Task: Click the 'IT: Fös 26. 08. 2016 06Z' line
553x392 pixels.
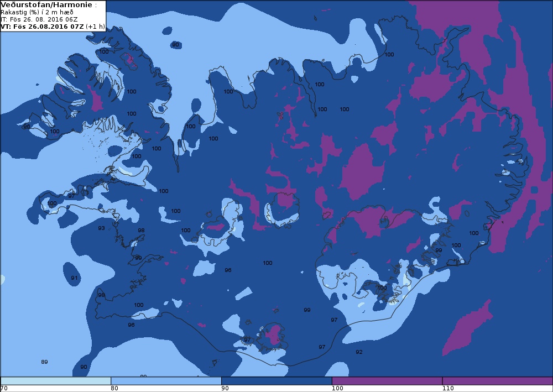Action: 39,19
